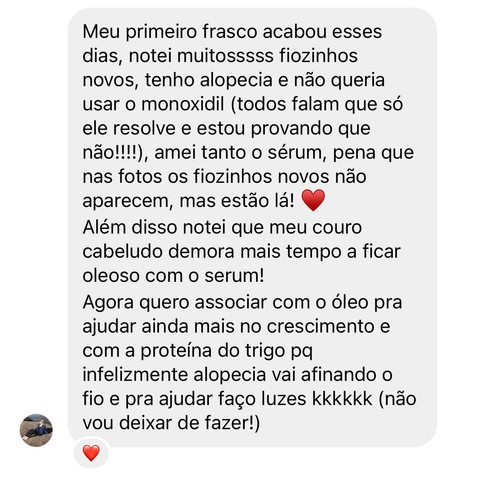Click the words "nas fotos os fiozinhos"
This screenshot has width=500, height=484.
click(x=177, y=177)
